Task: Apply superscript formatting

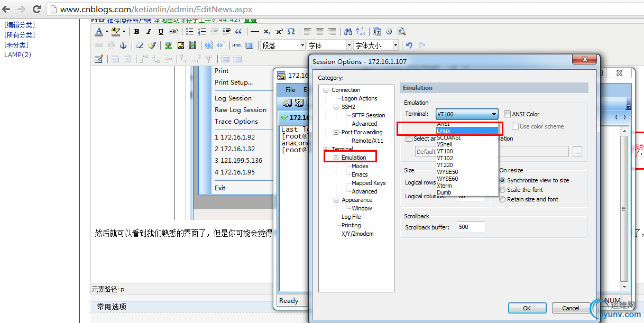Action: coord(279,32)
